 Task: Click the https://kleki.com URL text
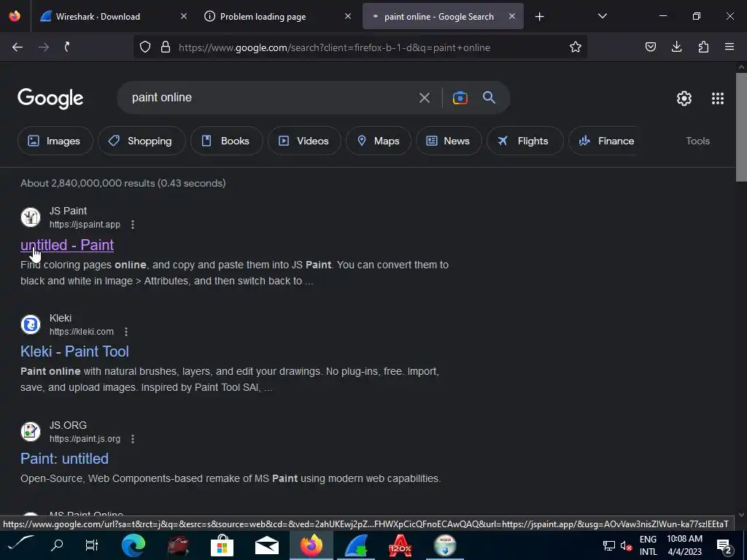(82, 332)
